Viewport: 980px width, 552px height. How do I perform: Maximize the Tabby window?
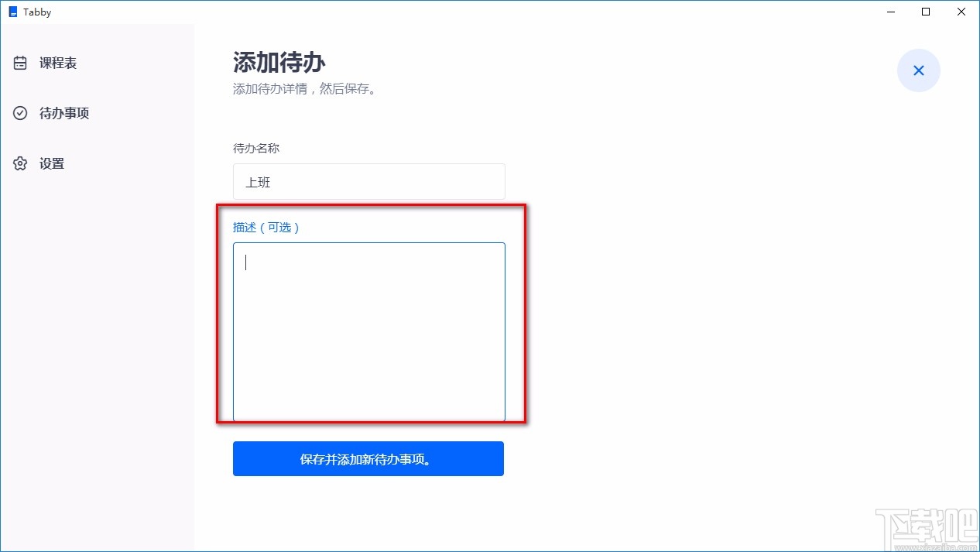click(x=925, y=12)
